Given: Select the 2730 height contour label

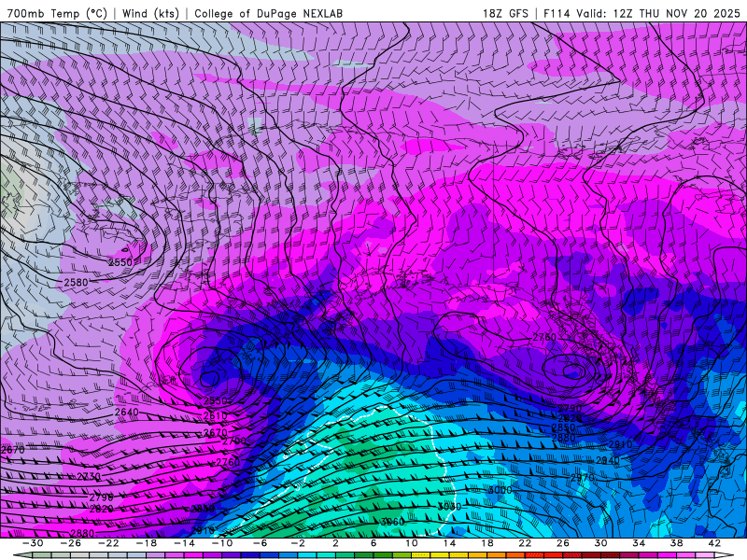Looking at the screenshot, I should (89, 476).
